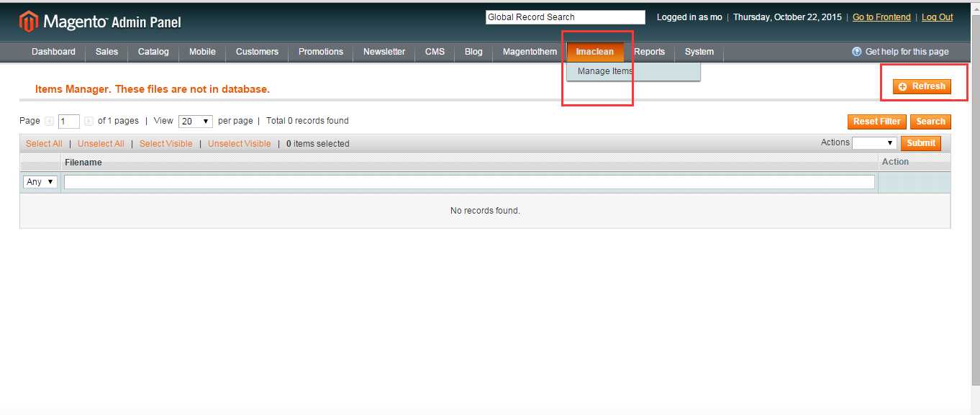
Task: Click the 'No records found.' message
Action: (x=485, y=211)
